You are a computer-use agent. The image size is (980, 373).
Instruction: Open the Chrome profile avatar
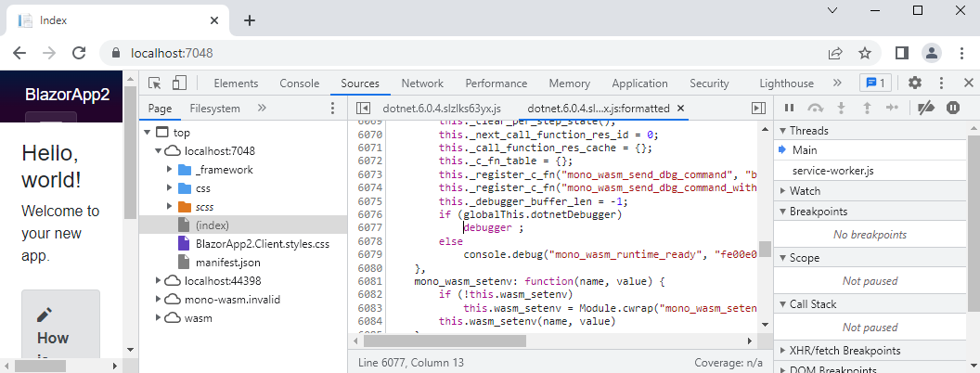tap(932, 53)
